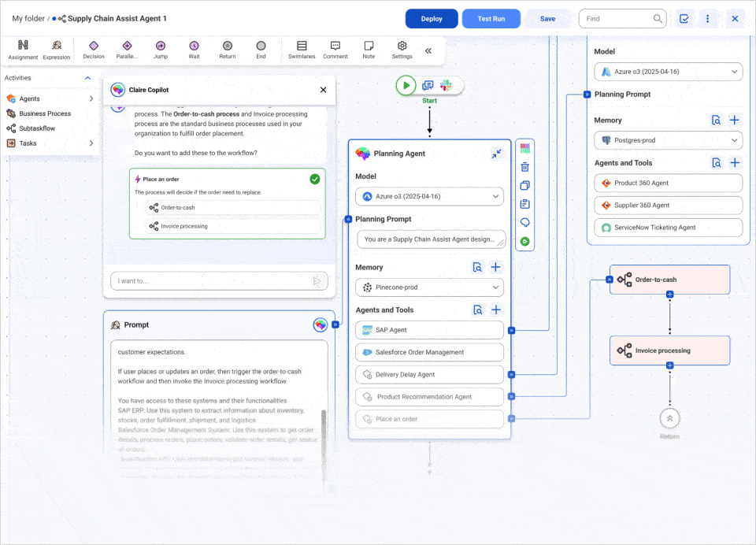This screenshot has width=756, height=545.
Task: Close the Claire Copilot panel
Action: click(323, 90)
